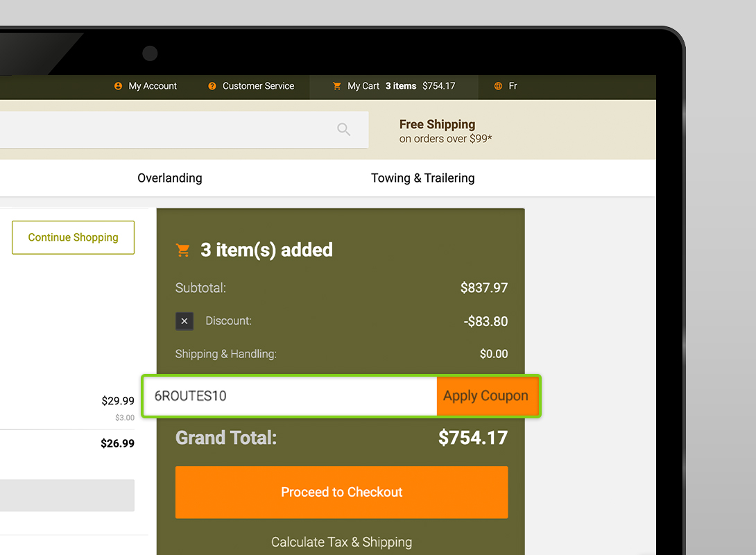Screen dimensions: 756x555
Task: Click the Customer Service question mark icon
Action: coord(212,86)
